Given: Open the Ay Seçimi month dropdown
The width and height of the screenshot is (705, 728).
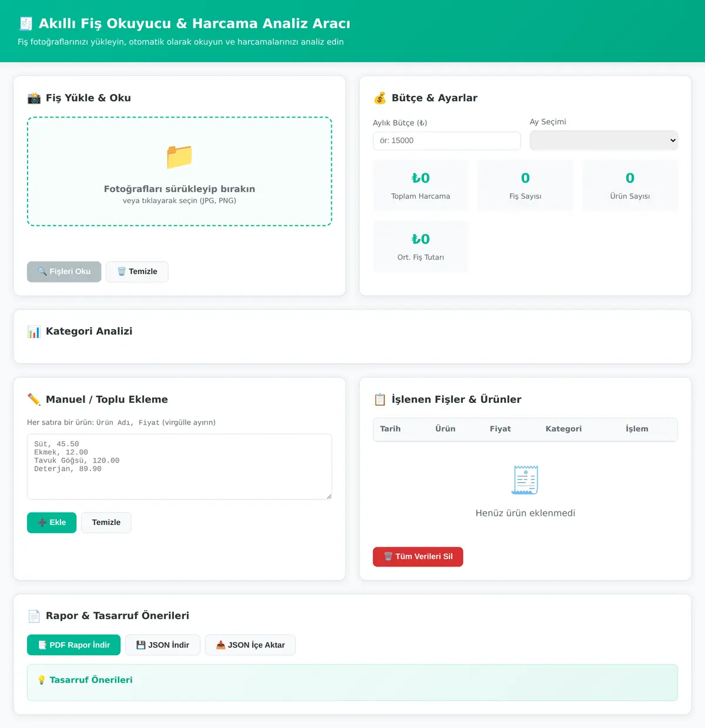Looking at the screenshot, I should pyautogui.click(x=604, y=140).
